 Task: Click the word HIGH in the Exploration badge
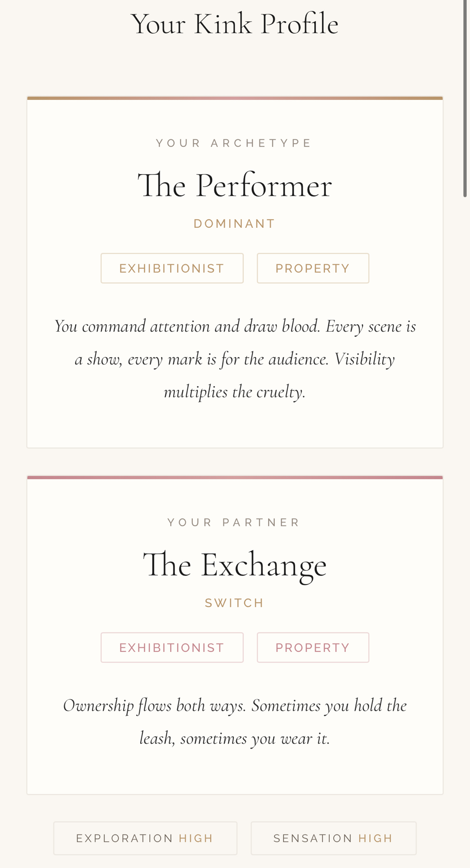196,838
